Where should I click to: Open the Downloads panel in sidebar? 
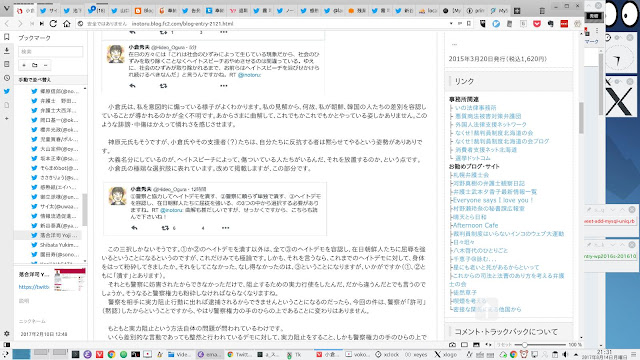7,51
